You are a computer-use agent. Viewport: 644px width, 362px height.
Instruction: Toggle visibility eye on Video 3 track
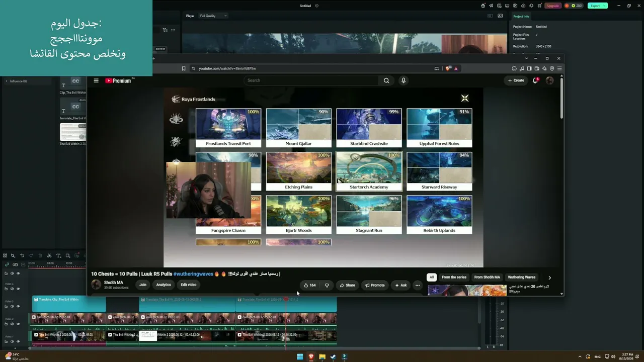(x=18, y=306)
